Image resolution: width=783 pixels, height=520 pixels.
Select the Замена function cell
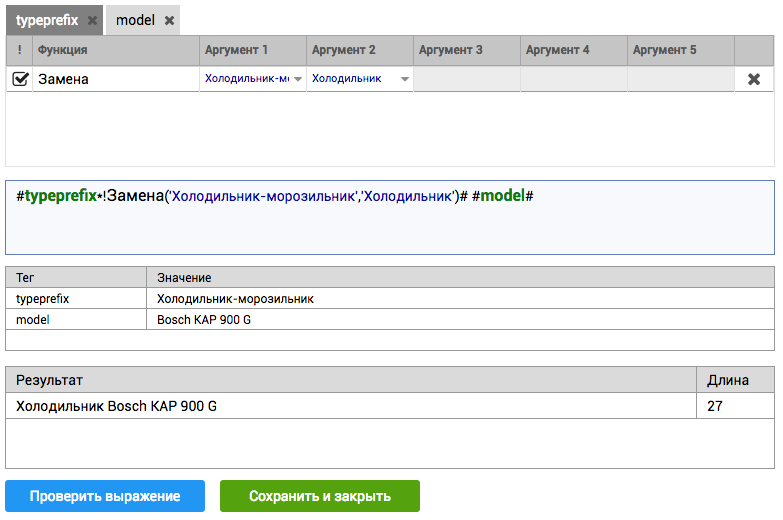(115, 79)
